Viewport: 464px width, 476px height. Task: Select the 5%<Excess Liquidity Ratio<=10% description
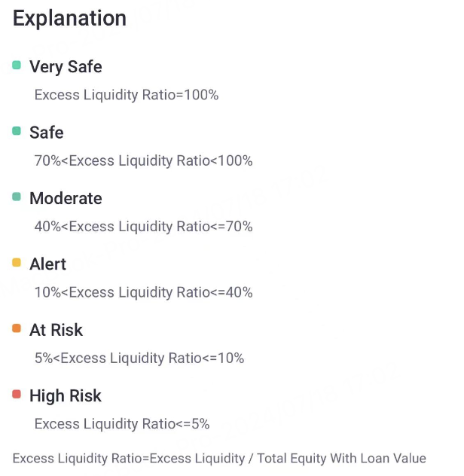(x=139, y=358)
